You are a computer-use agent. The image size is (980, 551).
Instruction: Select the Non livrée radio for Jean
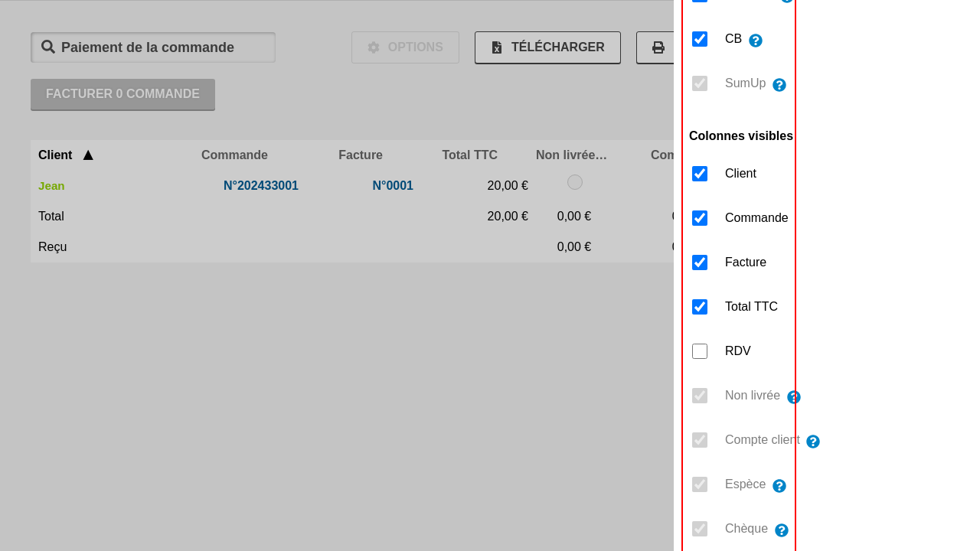[x=575, y=182]
